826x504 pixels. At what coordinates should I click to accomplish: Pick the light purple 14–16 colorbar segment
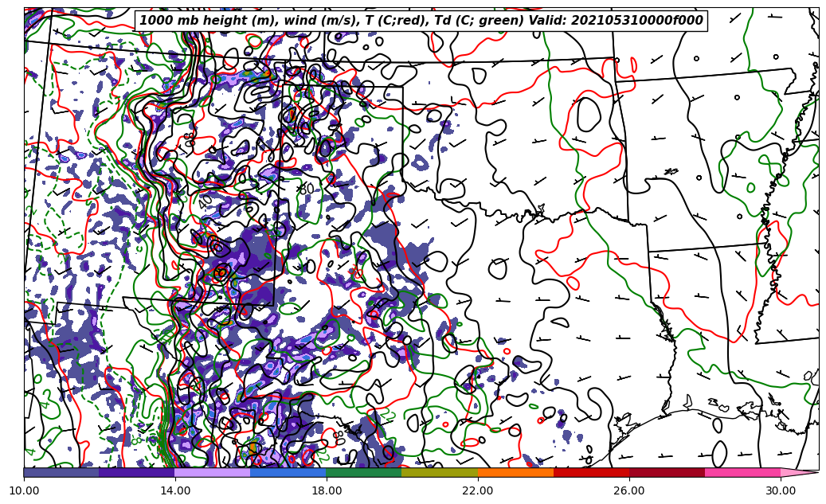point(213,472)
